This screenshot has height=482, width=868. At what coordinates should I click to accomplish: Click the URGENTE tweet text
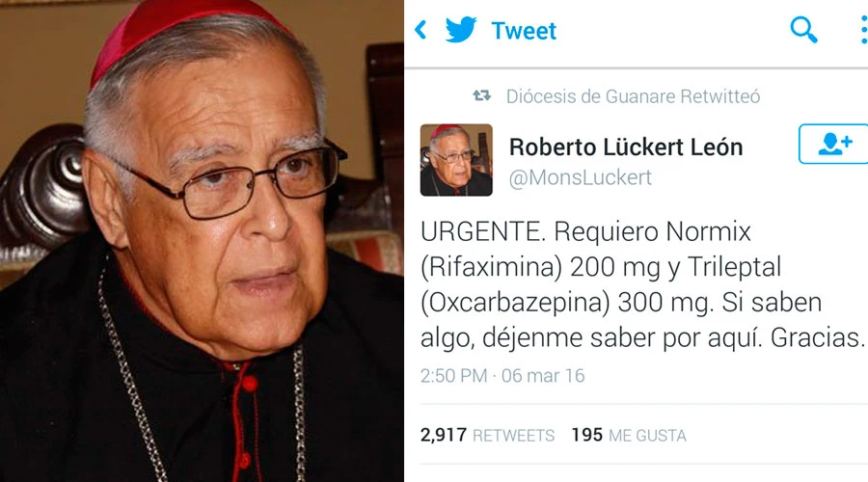point(642,284)
